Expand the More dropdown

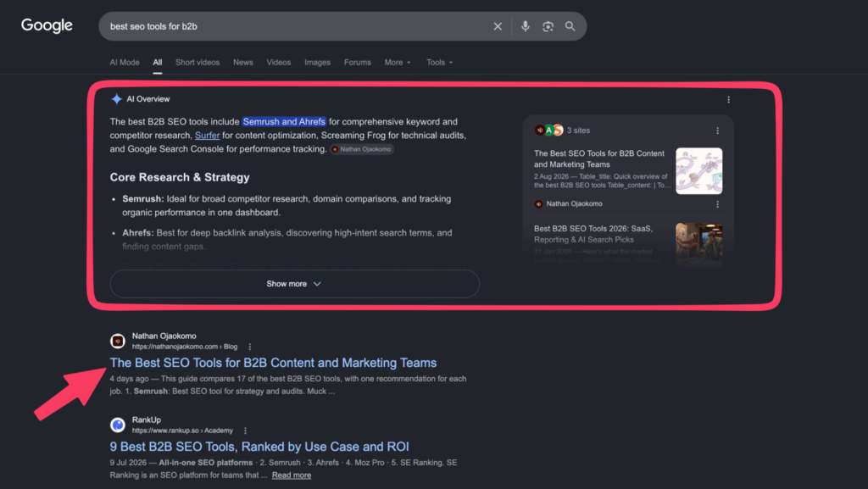(x=398, y=63)
